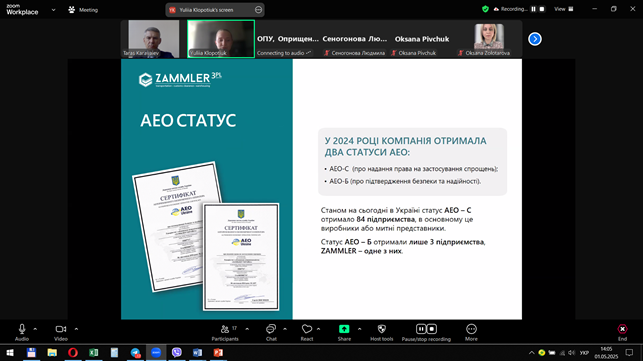Expand video options arrow next to Video
643x361 pixels.
[76, 329]
